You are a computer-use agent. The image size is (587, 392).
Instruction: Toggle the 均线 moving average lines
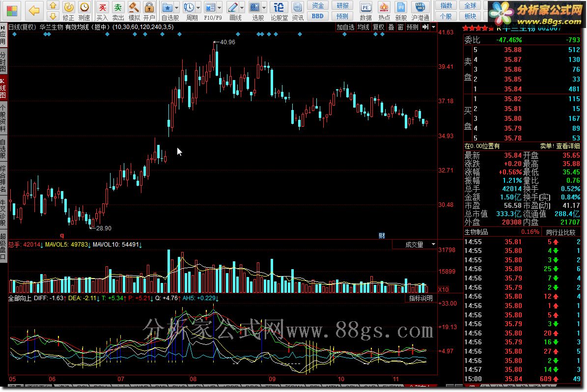click(x=363, y=27)
